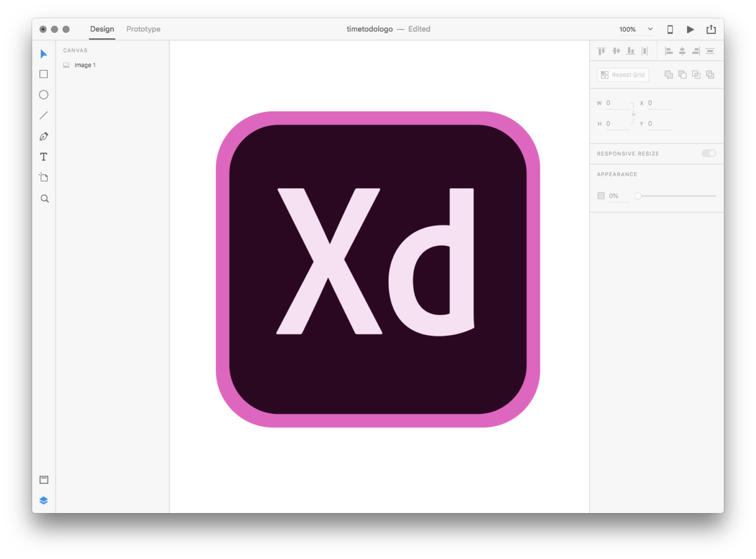Screen dimensions: 756x559
Task: Start the desktop preview play button
Action: pyautogui.click(x=690, y=29)
